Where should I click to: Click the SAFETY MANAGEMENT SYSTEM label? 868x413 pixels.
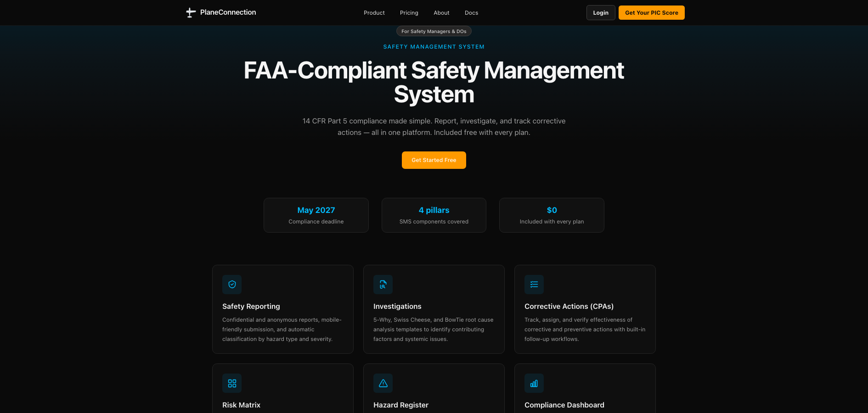(x=434, y=47)
